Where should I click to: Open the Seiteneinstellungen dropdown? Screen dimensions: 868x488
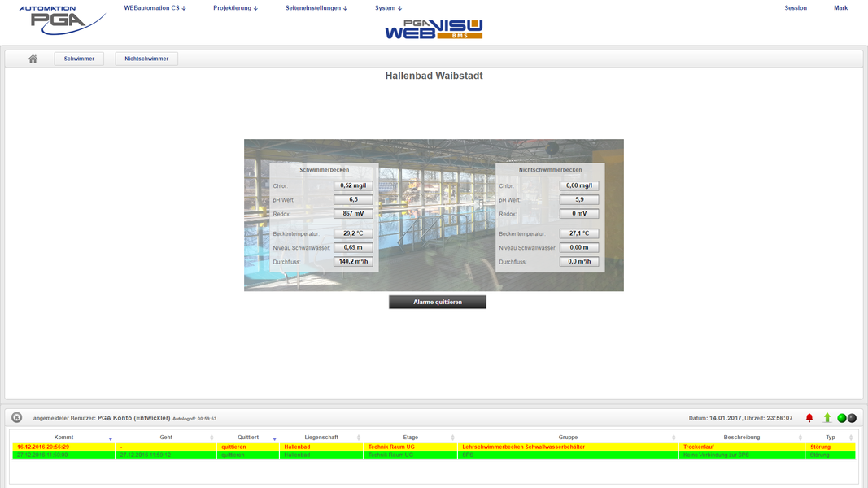pyautogui.click(x=316, y=8)
